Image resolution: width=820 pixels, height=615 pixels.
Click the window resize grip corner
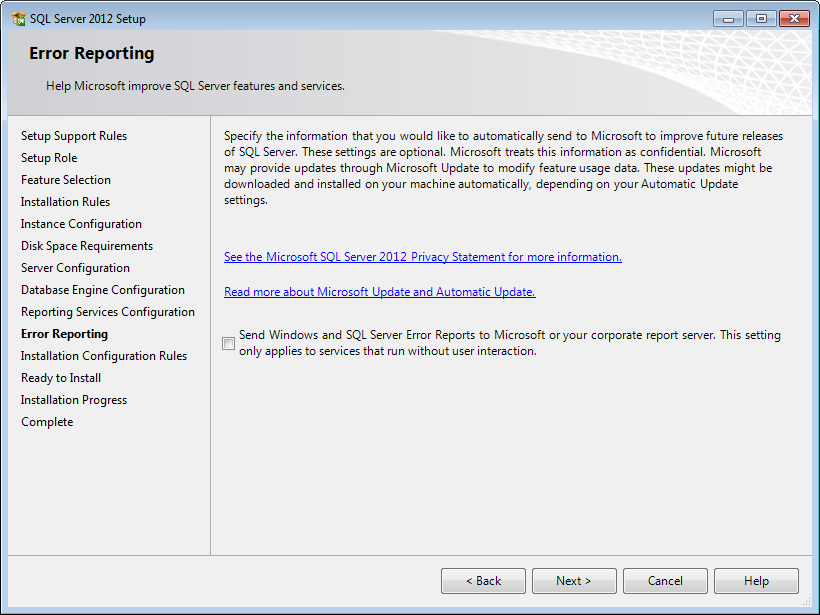[x=807, y=602]
